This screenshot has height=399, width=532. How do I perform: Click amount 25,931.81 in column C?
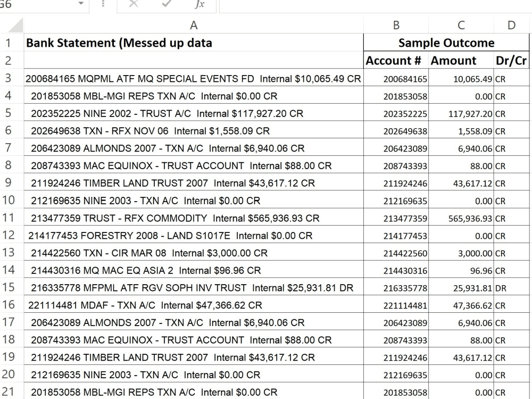[461, 287]
